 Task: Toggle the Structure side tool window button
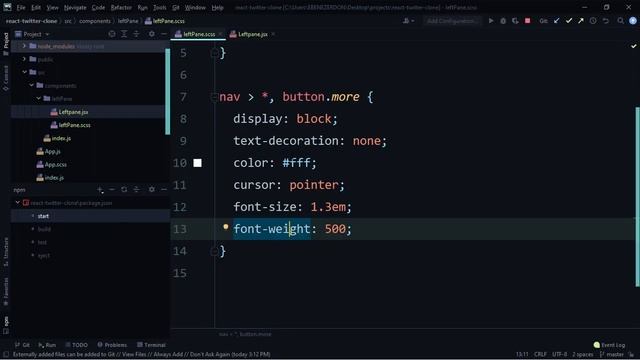(6, 252)
